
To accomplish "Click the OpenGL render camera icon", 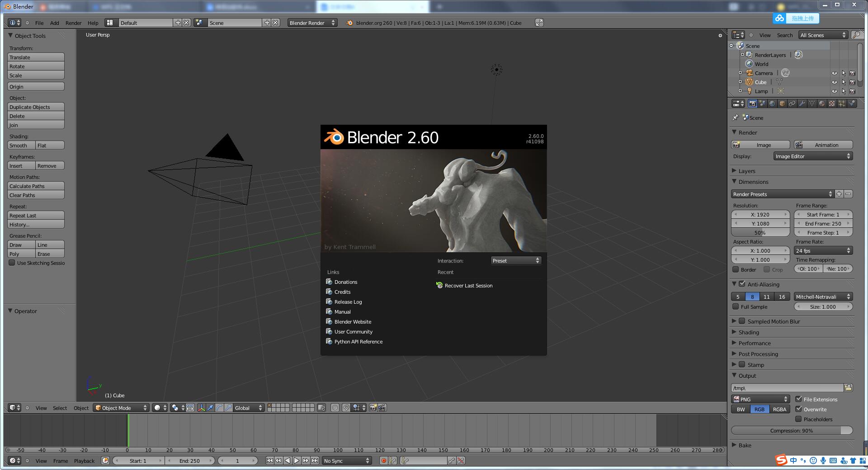I will [x=373, y=408].
